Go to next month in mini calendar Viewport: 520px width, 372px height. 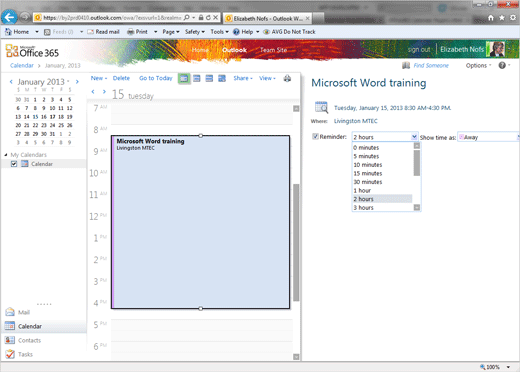click(x=77, y=82)
